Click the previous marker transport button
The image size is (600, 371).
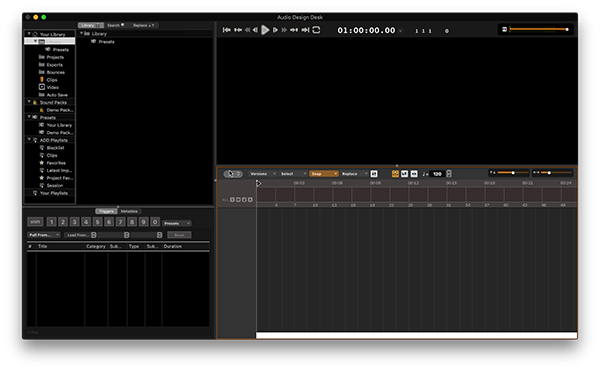coord(238,30)
